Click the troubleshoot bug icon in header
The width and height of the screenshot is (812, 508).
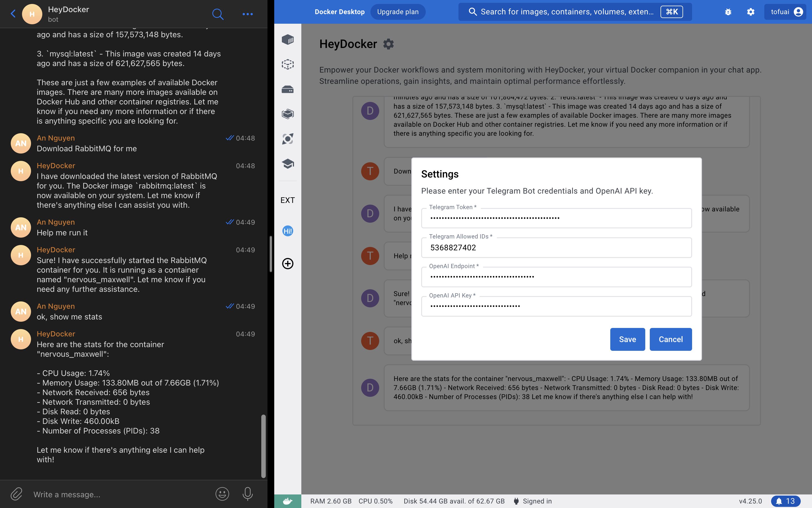(x=728, y=12)
